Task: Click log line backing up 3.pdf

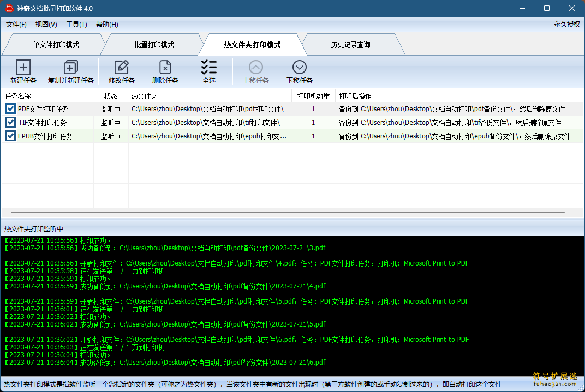Action: tap(165, 248)
